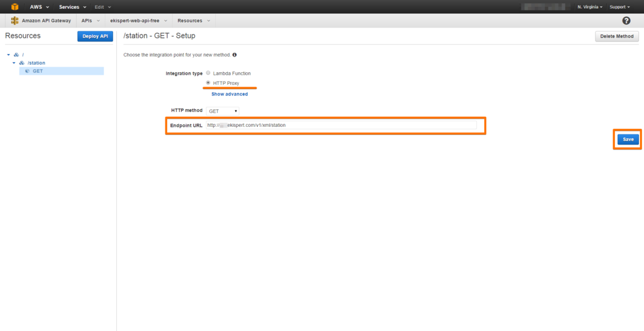644x331 pixels.
Task: Click into the Endpoint URL field
Action: click(341, 125)
